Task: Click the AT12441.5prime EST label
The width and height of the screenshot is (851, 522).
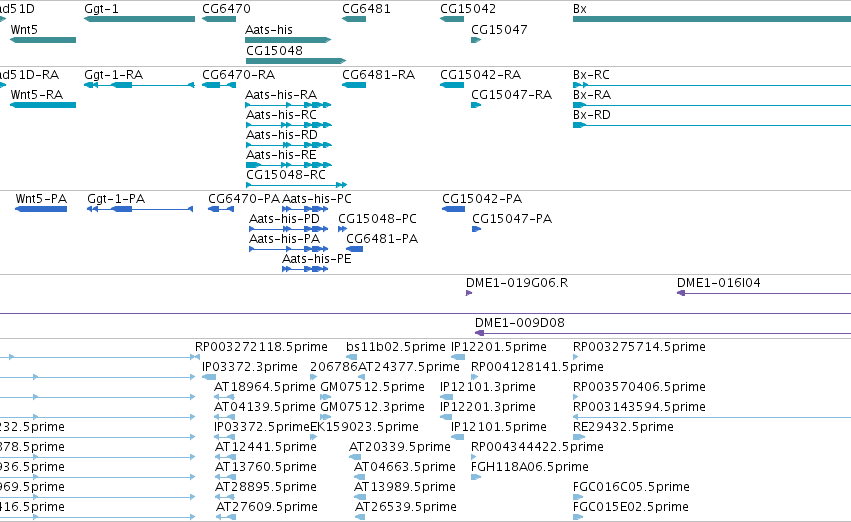Action: [266, 448]
